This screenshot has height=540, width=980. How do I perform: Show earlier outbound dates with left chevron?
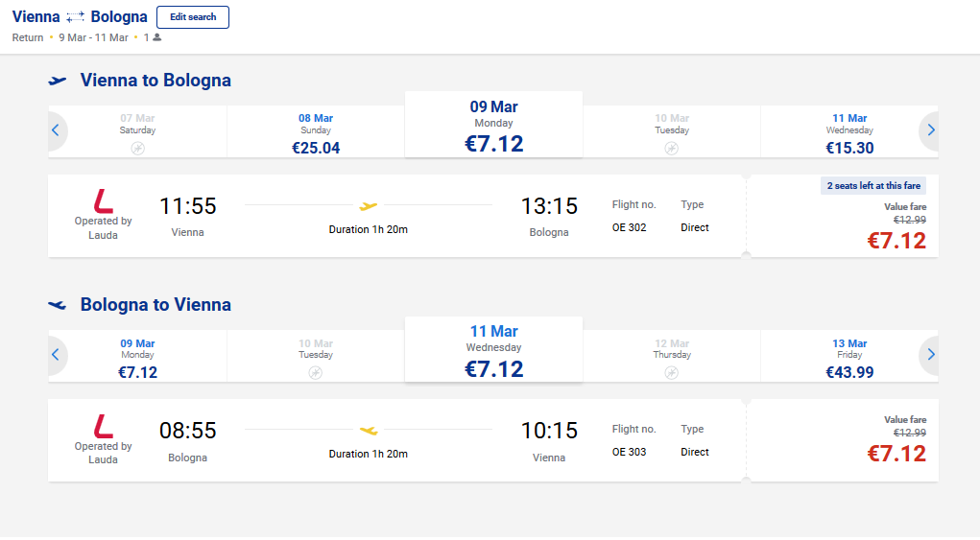[56, 129]
